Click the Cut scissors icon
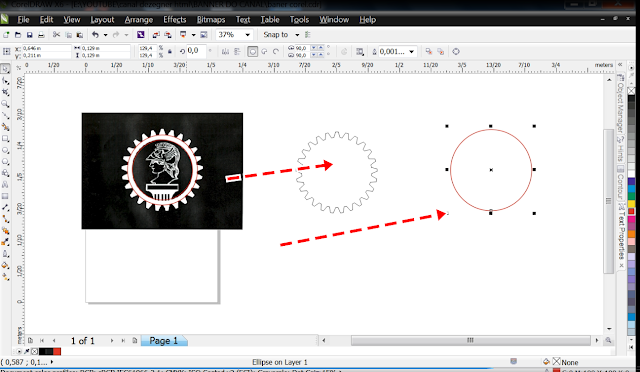Image resolution: width=640 pixels, height=372 pixels. [56, 35]
